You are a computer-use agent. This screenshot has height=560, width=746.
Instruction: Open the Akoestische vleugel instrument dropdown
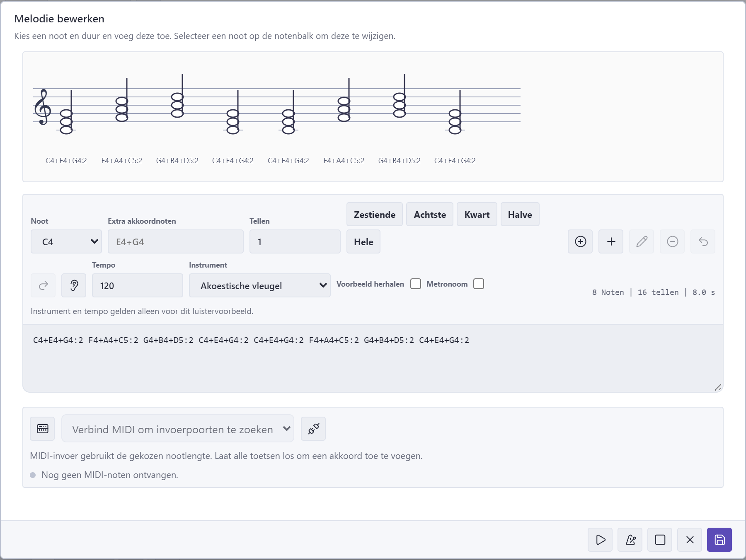point(260,285)
